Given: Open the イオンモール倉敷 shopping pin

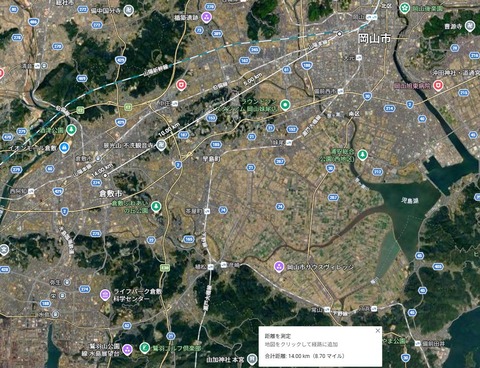Looking at the screenshot, I should pyautogui.click(x=64, y=147).
